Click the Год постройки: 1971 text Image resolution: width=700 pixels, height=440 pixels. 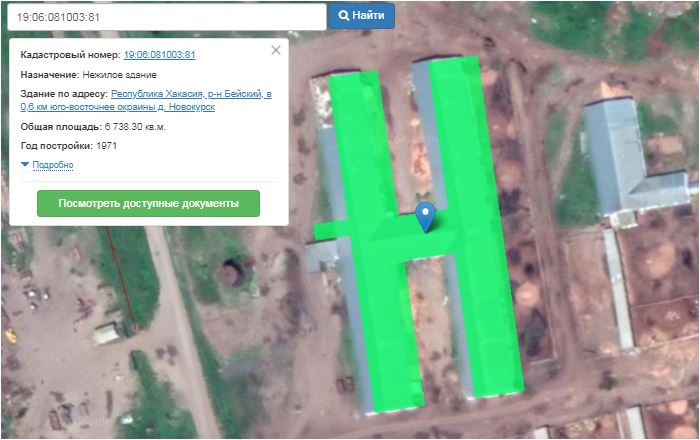(x=69, y=146)
